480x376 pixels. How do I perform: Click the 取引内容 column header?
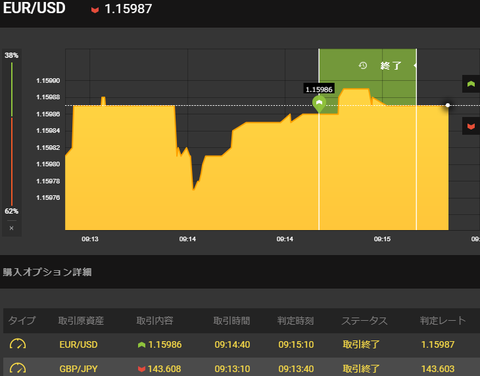click(155, 321)
